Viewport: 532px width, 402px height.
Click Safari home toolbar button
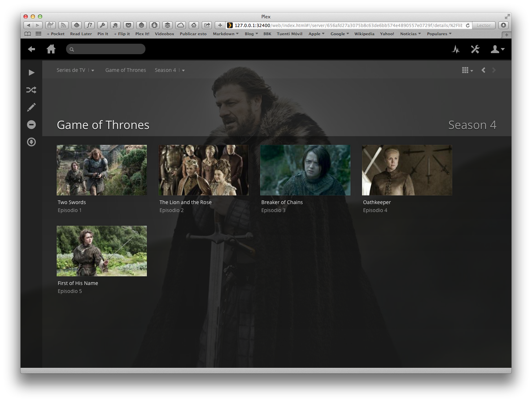[194, 25]
